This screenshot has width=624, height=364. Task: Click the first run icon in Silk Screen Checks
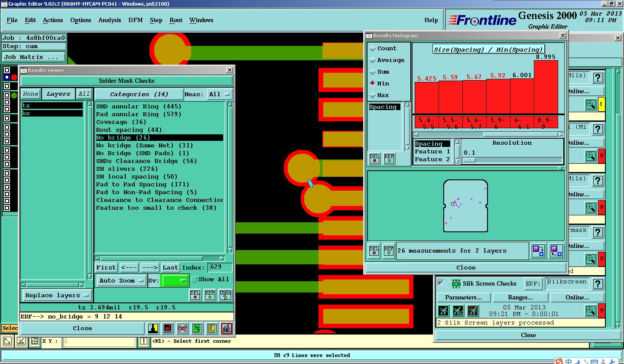443,311
